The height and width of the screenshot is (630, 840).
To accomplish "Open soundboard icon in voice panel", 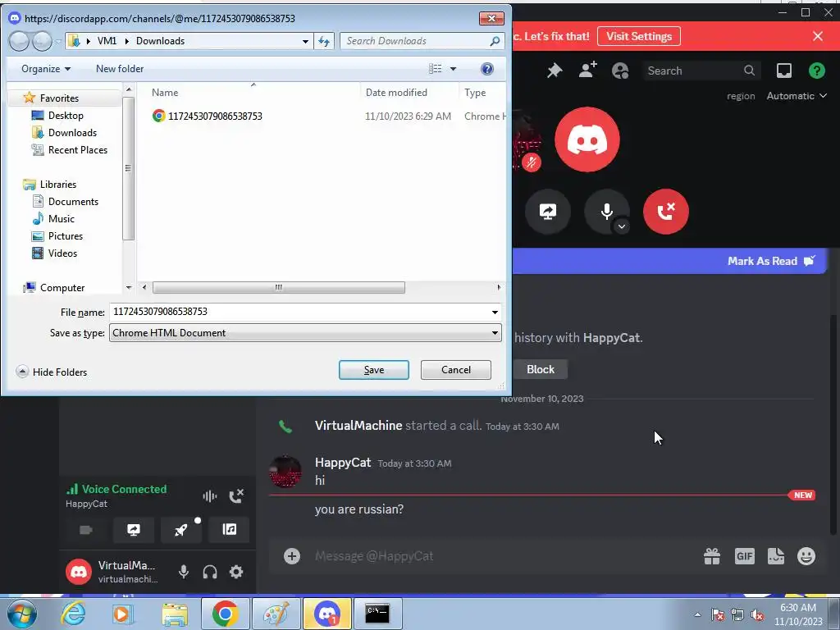I will click(x=230, y=530).
